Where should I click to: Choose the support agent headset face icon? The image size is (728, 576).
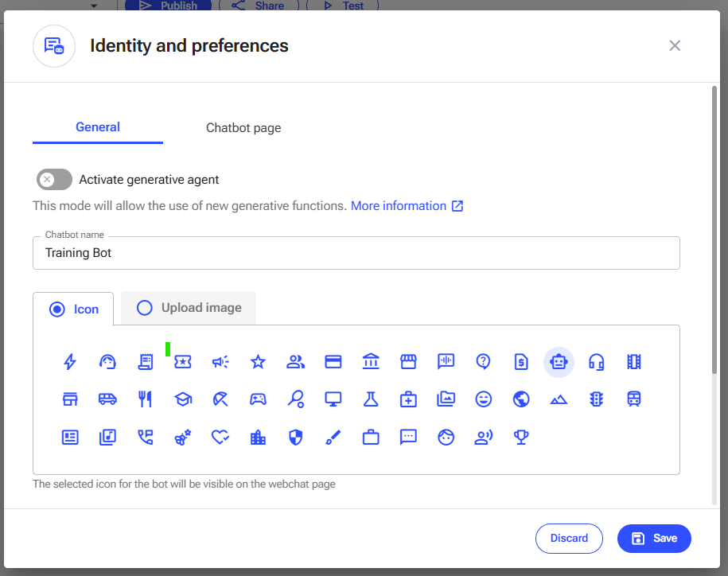107,361
